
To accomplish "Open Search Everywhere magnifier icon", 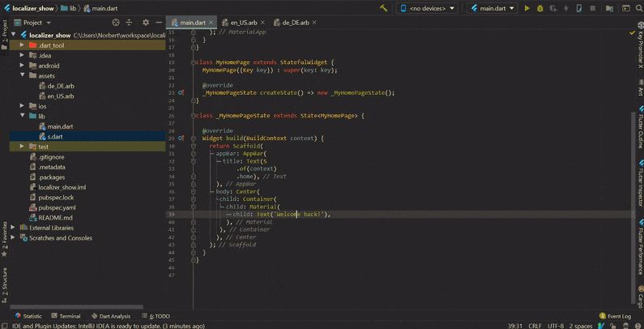I will click(x=638, y=8).
